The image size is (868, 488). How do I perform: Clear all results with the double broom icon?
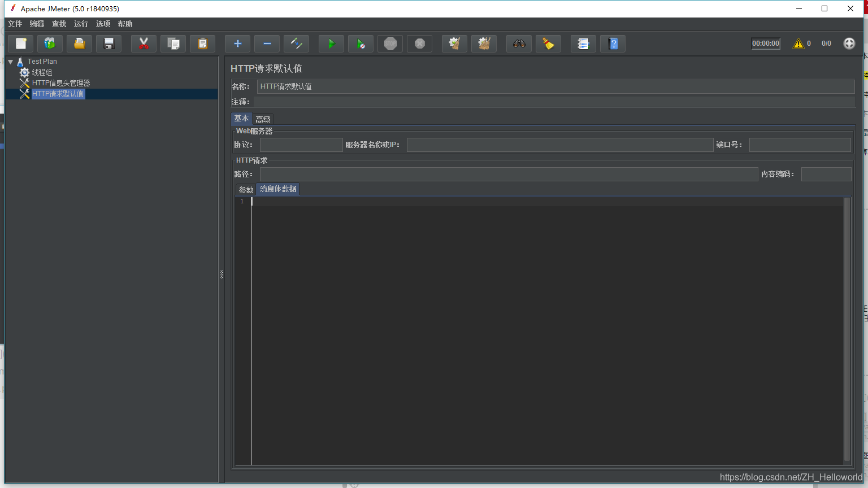(x=484, y=43)
